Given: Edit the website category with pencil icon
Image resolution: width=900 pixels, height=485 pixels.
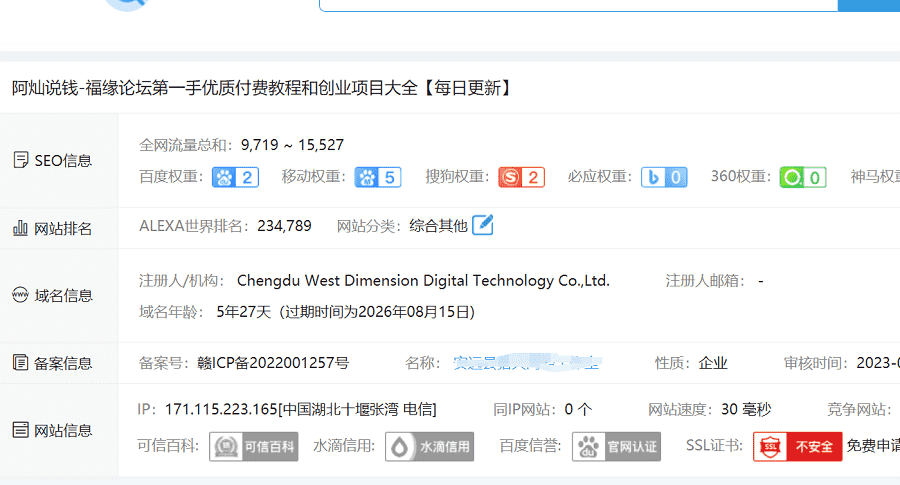Looking at the screenshot, I should tap(483, 225).
